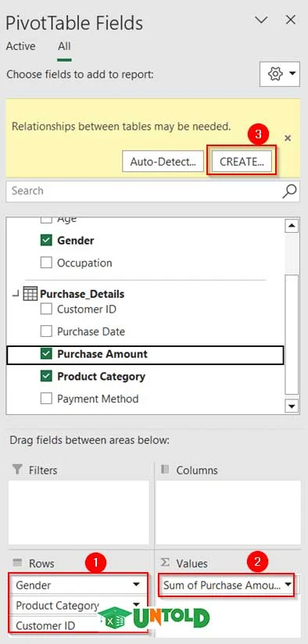Click the empty Filters drop area
308x644 pixels.
click(78, 513)
